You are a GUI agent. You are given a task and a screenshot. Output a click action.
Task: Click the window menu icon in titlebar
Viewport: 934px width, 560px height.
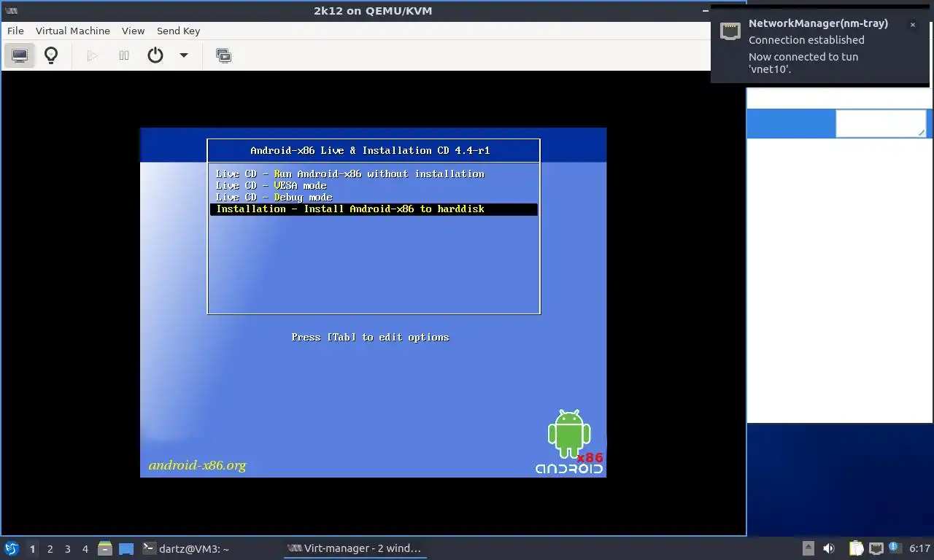(11, 11)
